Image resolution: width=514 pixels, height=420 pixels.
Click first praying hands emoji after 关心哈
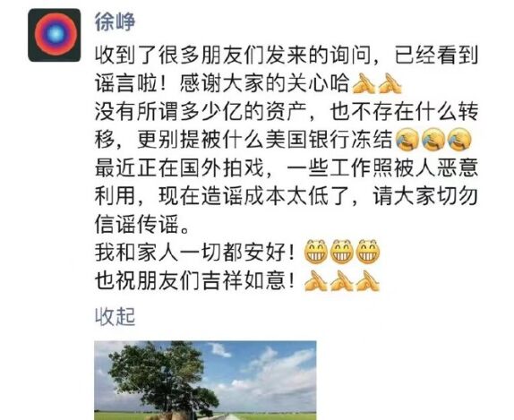click(364, 84)
